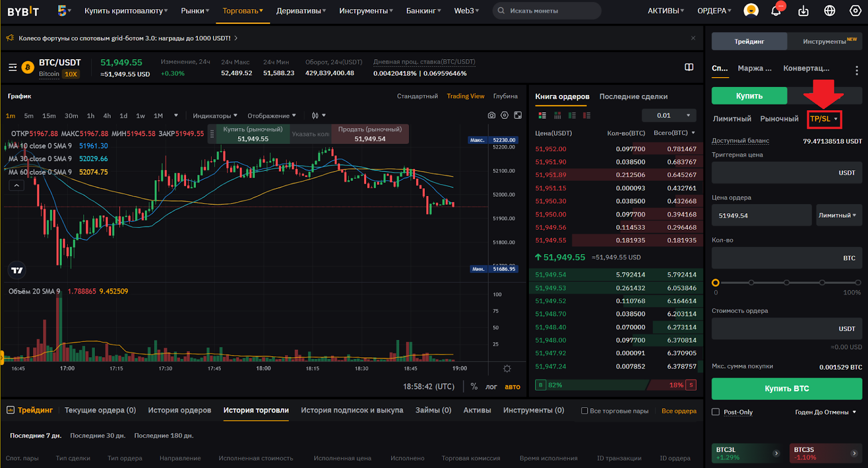Screen dimensions: 868x468
Task: Open the trading guide book icon
Action: [689, 67]
